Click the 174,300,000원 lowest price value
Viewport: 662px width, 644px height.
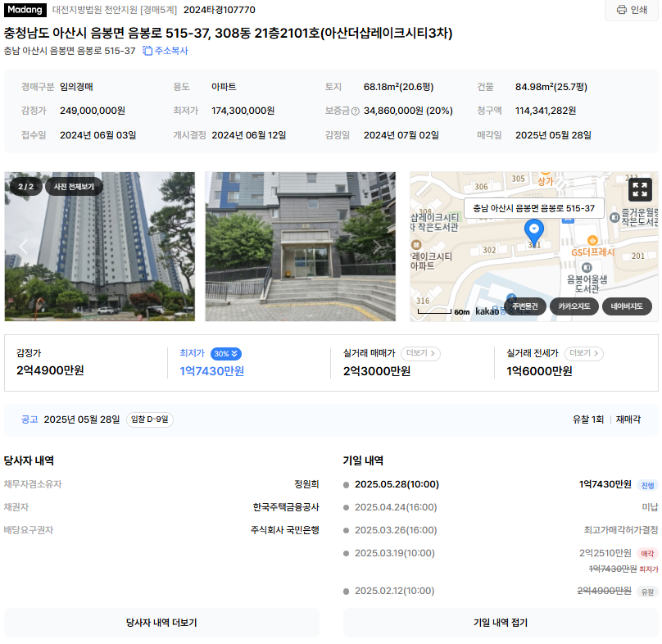pyautogui.click(x=243, y=111)
